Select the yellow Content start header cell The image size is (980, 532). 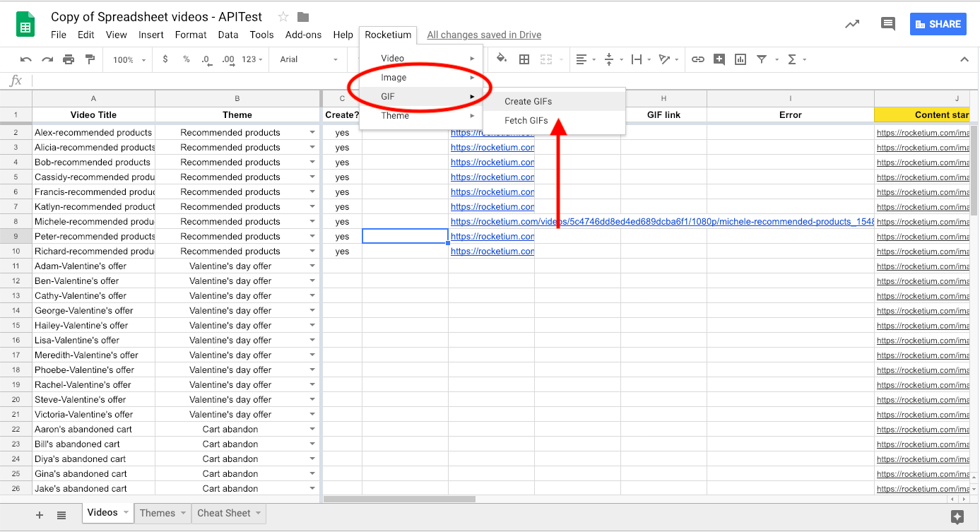coord(922,115)
